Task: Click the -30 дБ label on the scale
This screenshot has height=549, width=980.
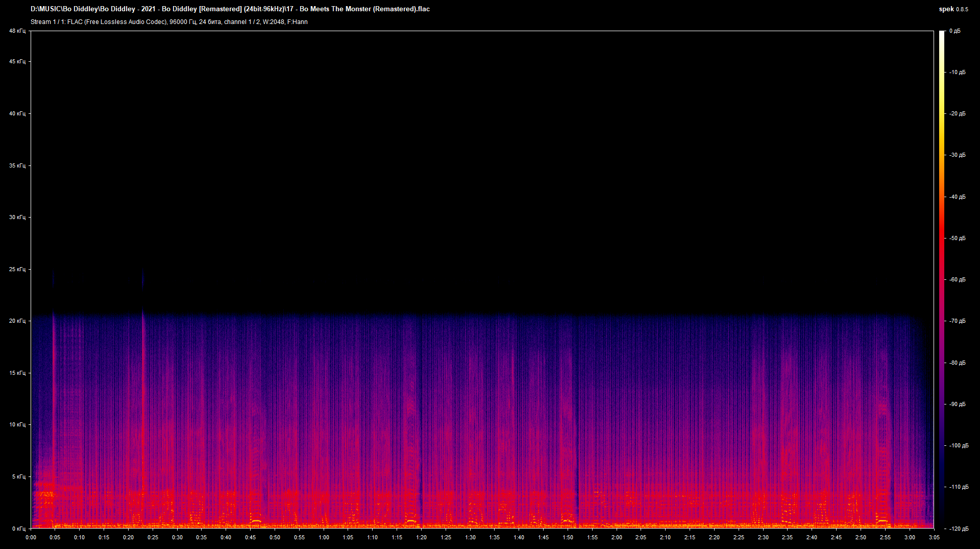Action: pyautogui.click(x=957, y=155)
